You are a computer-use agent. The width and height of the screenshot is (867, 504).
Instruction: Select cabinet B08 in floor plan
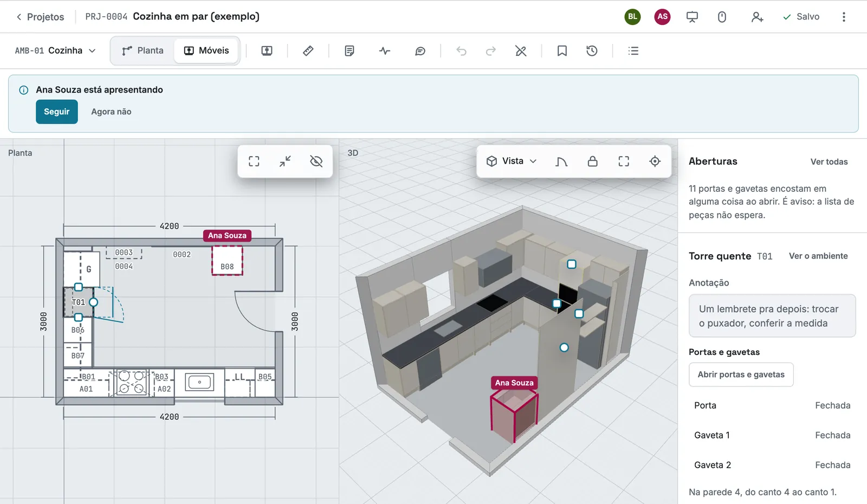[x=227, y=261]
